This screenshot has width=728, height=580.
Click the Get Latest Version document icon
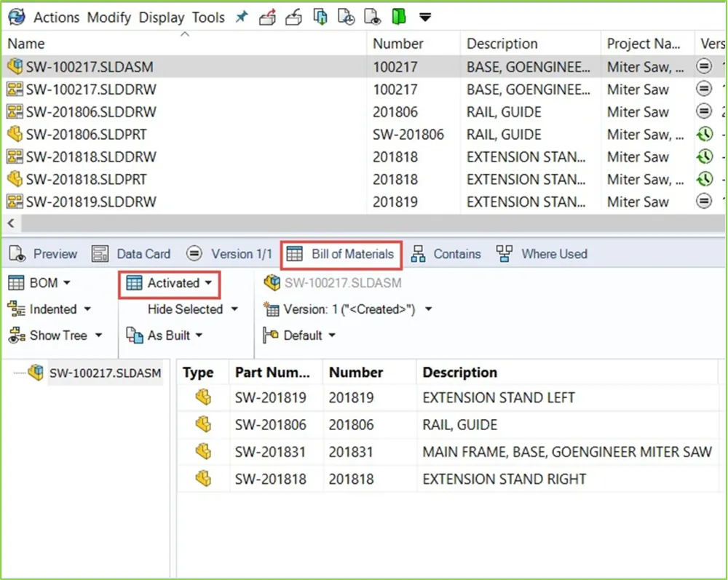(320, 17)
